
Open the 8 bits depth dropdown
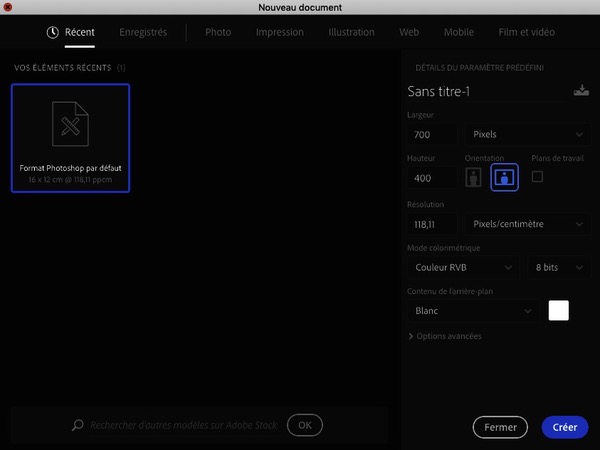pos(558,267)
